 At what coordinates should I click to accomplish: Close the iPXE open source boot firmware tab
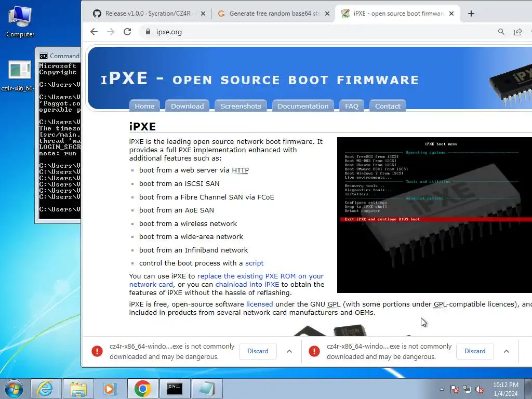click(x=451, y=14)
